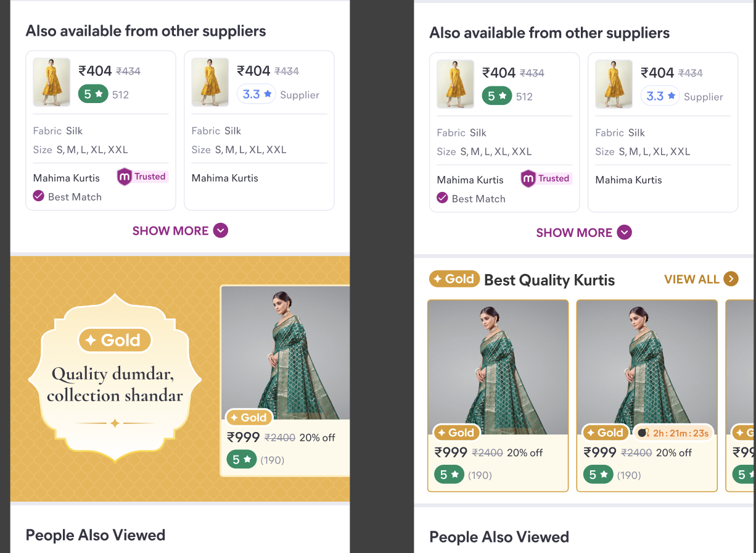Select the second supplier's kurti thumbnail in right mockup
756x553 pixels.
614,84
